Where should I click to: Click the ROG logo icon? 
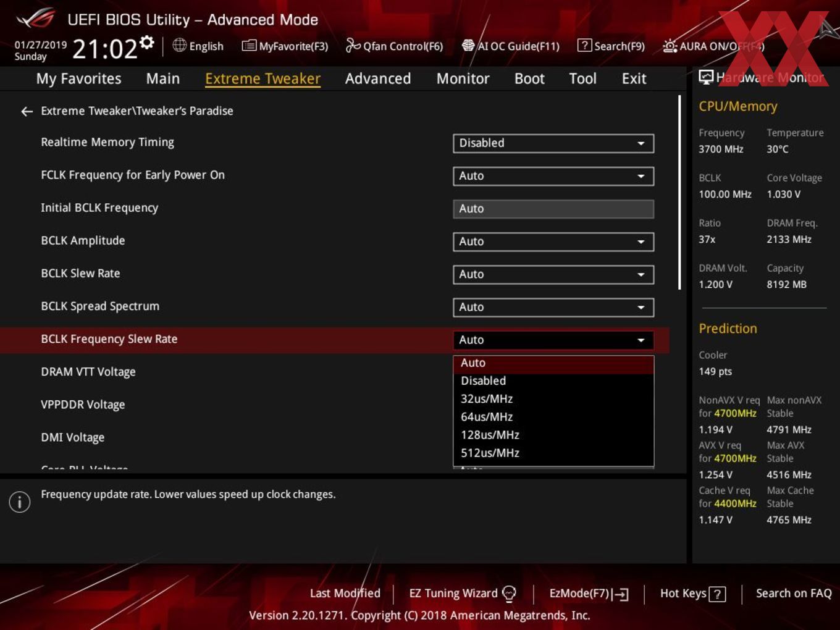[35, 19]
